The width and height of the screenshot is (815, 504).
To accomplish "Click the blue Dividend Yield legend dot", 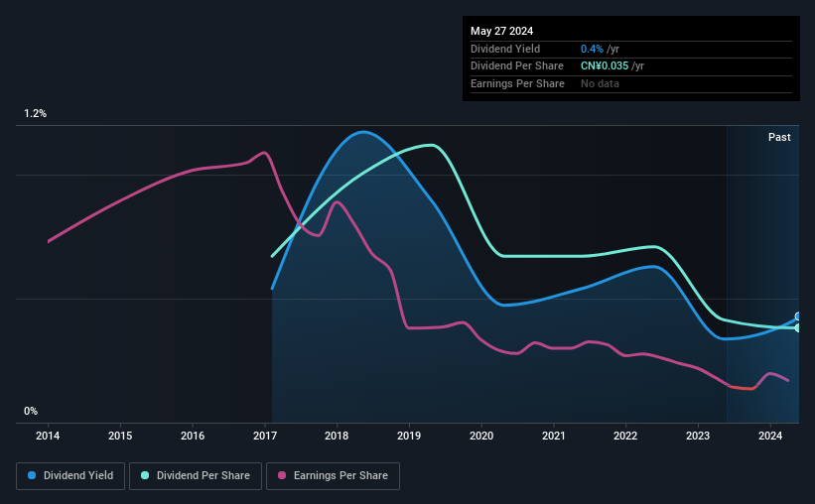I will [32, 475].
